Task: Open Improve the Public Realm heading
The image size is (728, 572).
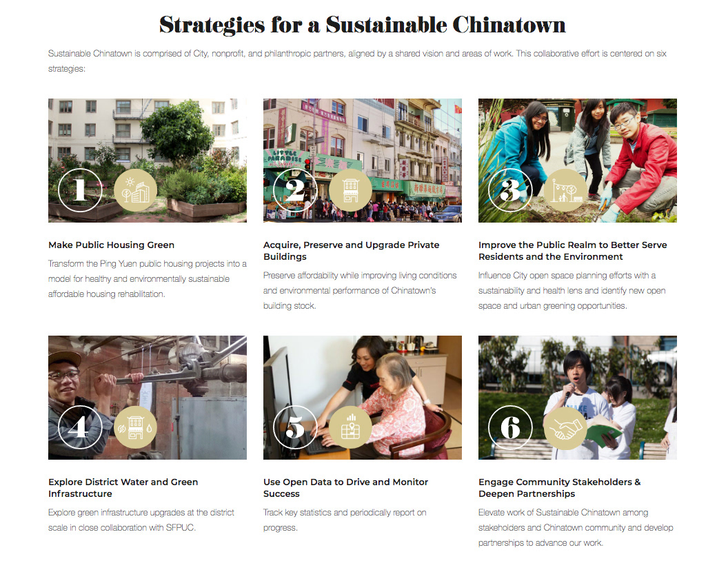Action: (x=572, y=251)
